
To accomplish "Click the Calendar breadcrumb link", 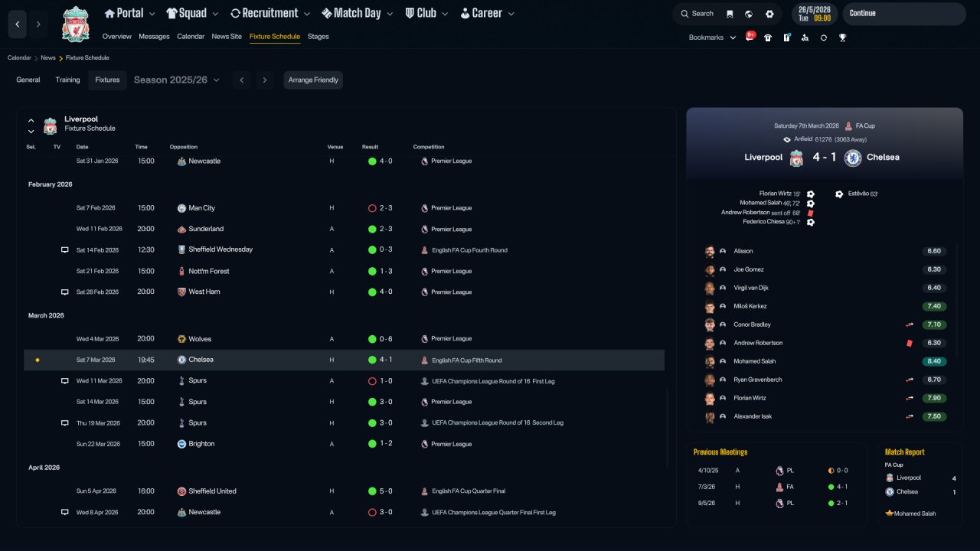I will tap(19, 58).
